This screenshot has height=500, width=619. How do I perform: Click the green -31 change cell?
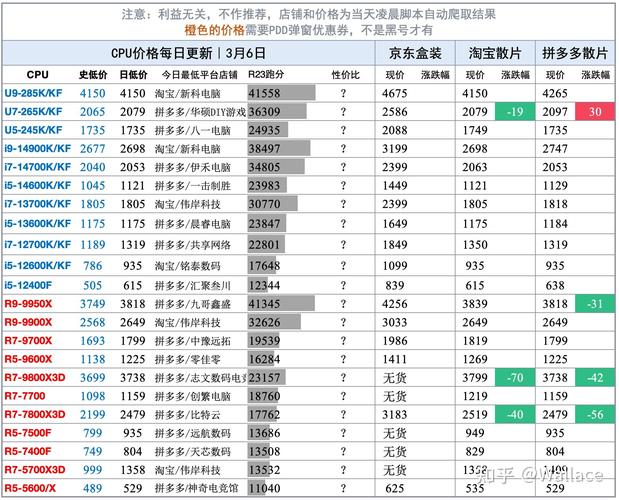(595, 304)
